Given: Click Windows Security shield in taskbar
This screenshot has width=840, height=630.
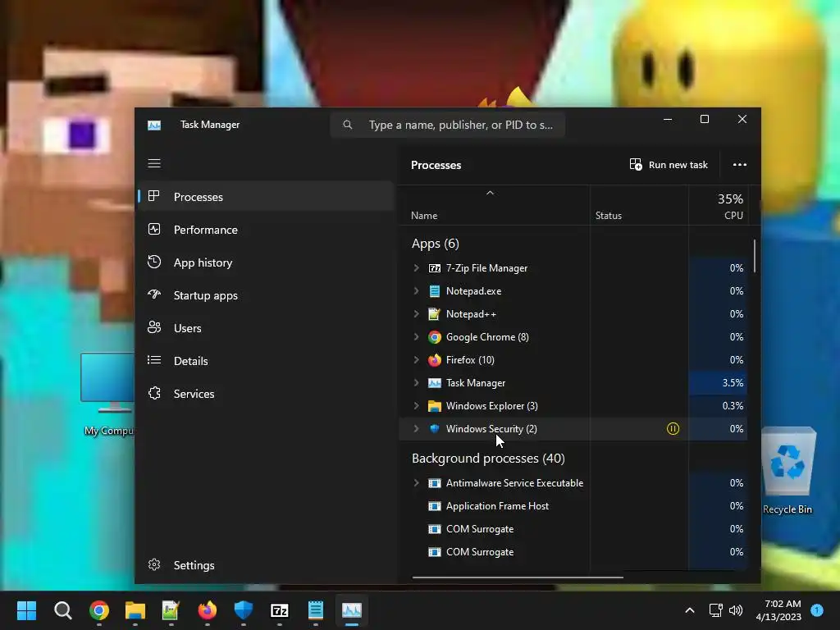Looking at the screenshot, I should pos(243,610).
